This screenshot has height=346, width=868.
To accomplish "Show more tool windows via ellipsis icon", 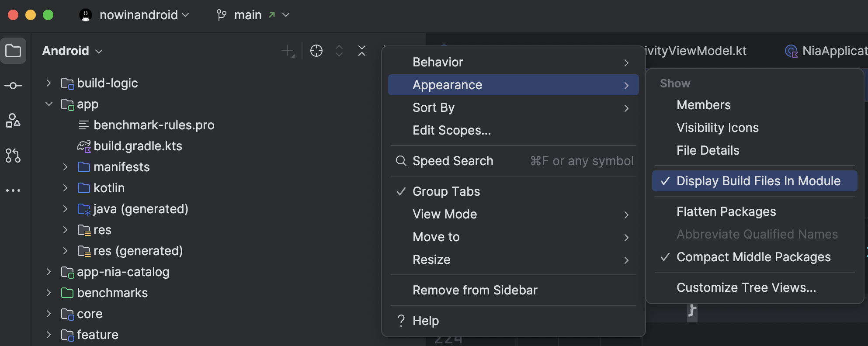I will pos(13,190).
